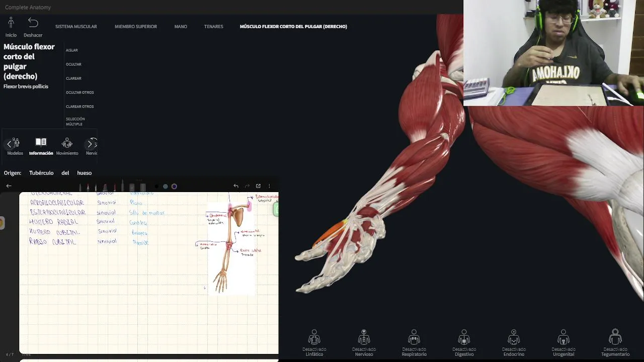Show more tabs with right chevron

pos(90,144)
